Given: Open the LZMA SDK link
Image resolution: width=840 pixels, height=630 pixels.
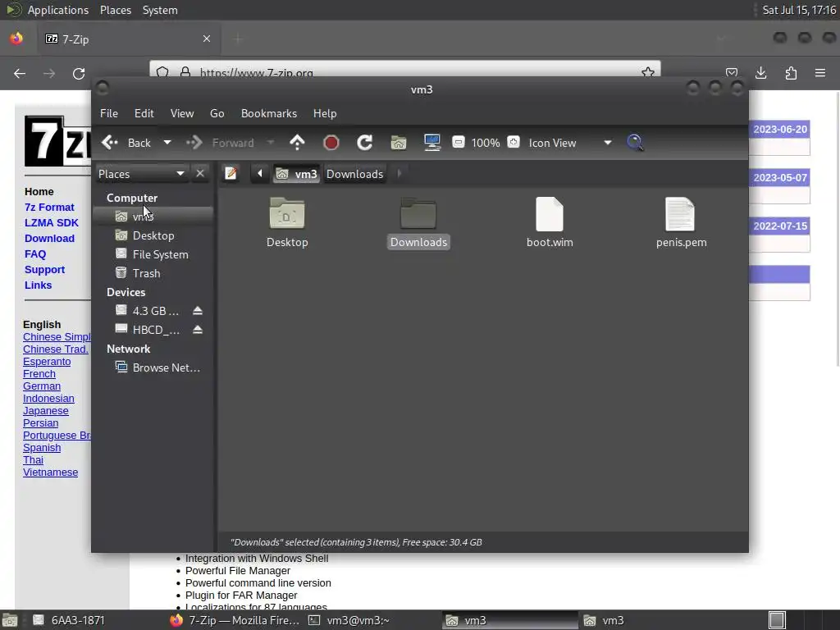Looking at the screenshot, I should [52, 223].
